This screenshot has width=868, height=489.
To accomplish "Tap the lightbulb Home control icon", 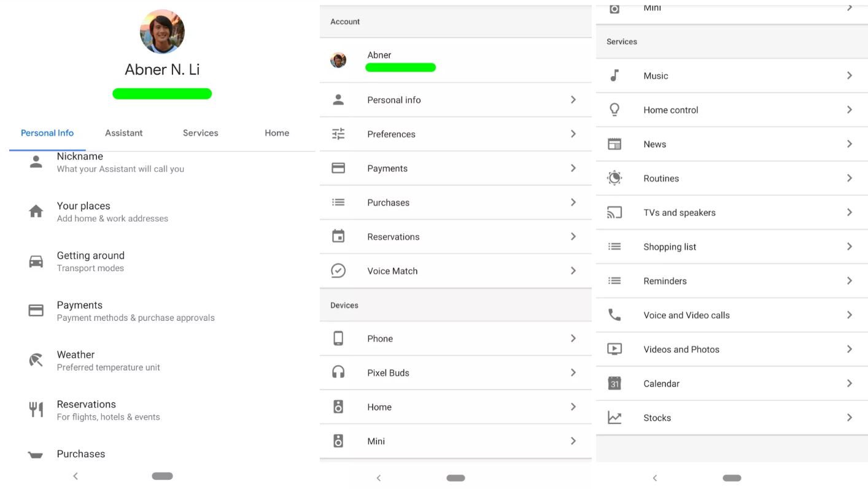I will 614,110.
